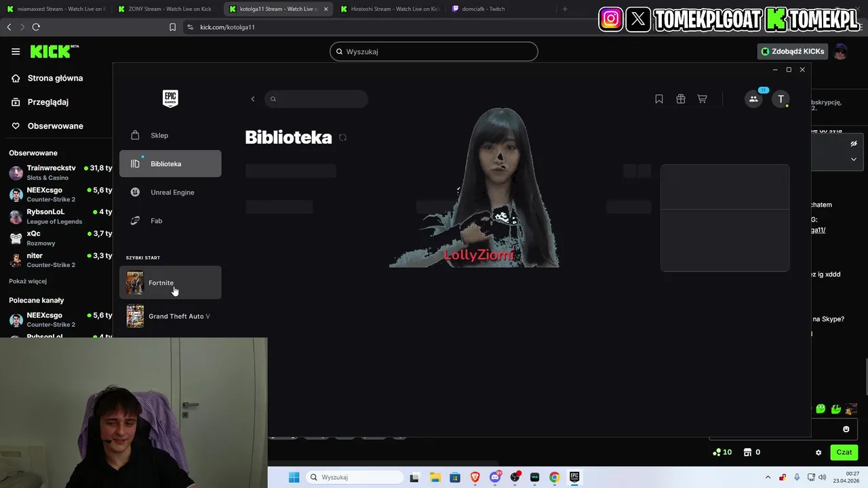Go back in Epic launcher
The height and width of the screenshot is (488, 868).
pos(253,99)
